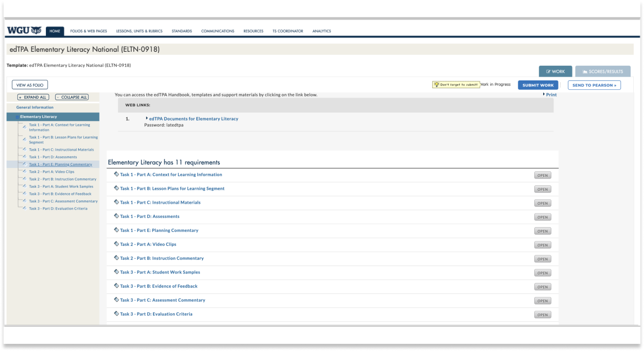Click the Submit Work button
644x351 pixels.
(x=538, y=85)
